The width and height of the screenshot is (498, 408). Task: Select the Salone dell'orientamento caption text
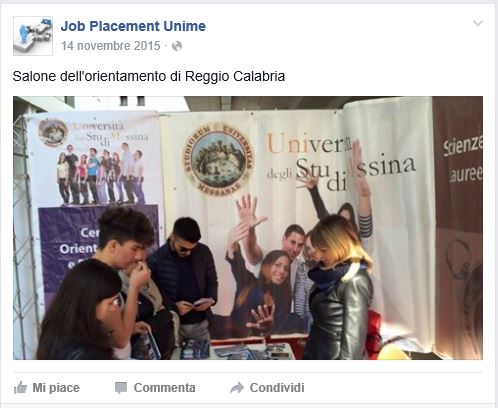pos(149,76)
